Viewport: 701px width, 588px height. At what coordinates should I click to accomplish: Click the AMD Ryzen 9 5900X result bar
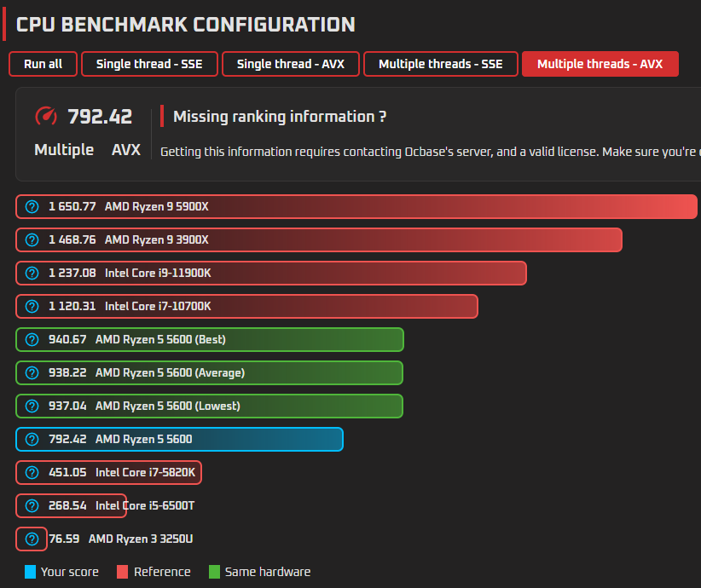(356, 206)
